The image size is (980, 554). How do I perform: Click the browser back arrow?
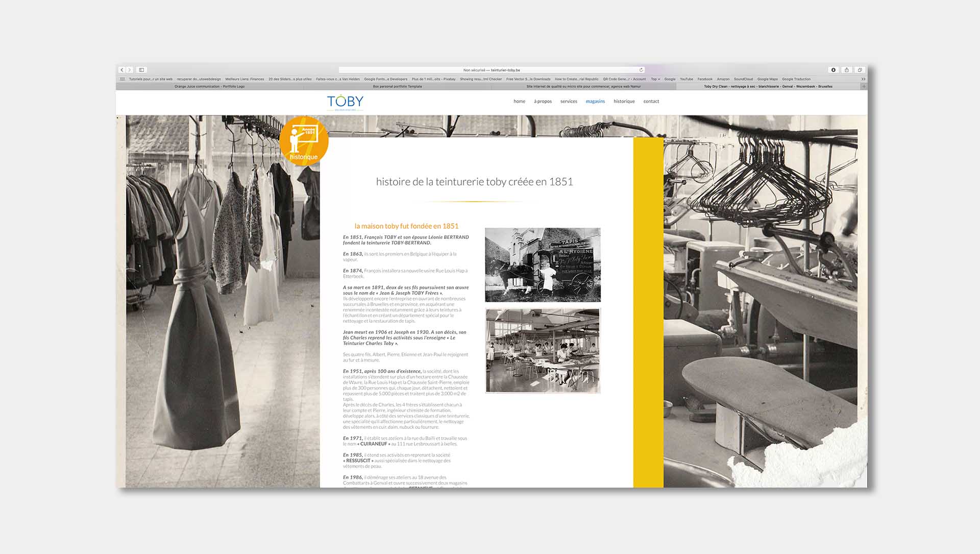[x=122, y=70]
